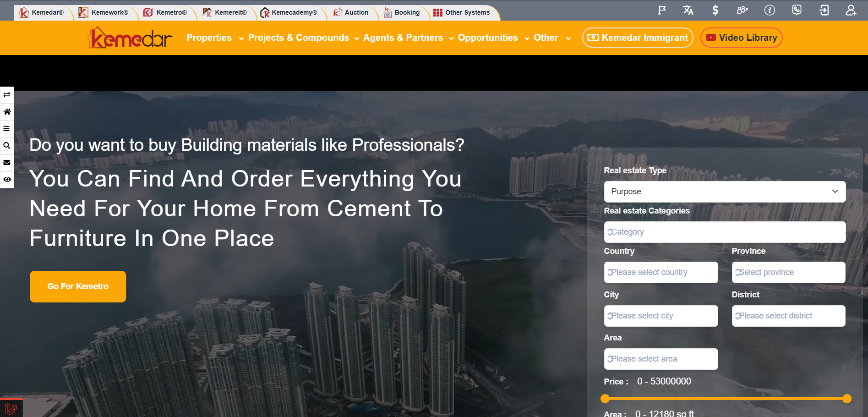
Task: Expand the Projects & Compounds menu
Action: pos(303,38)
